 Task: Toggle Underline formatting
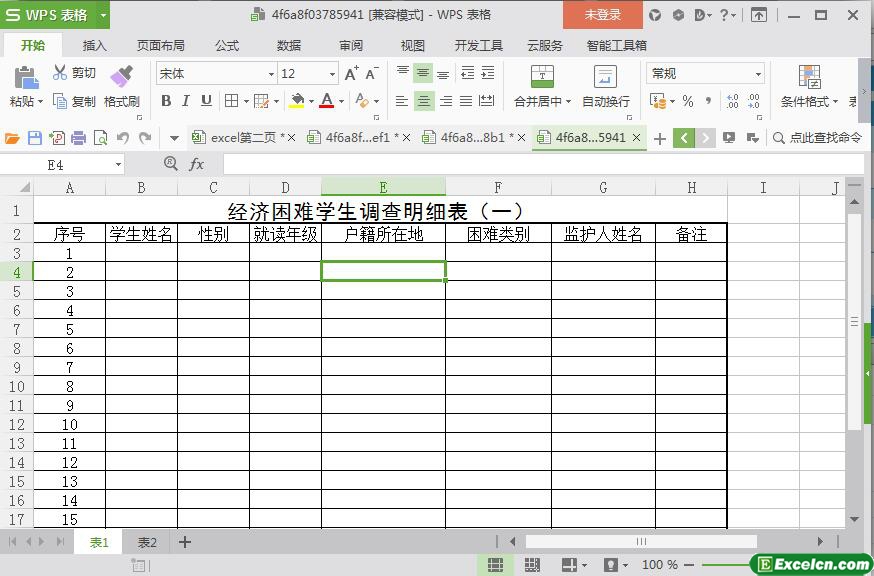coord(206,101)
